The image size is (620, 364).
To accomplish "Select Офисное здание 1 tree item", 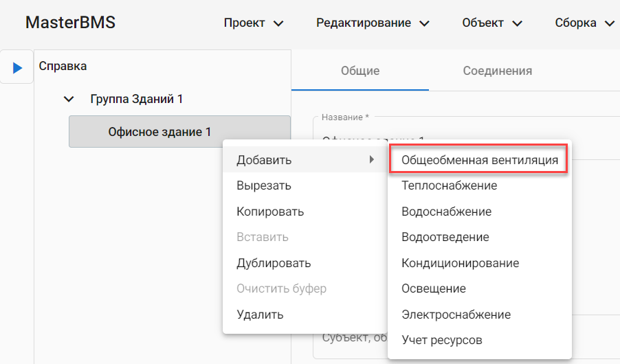I will [x=159, y=132].
